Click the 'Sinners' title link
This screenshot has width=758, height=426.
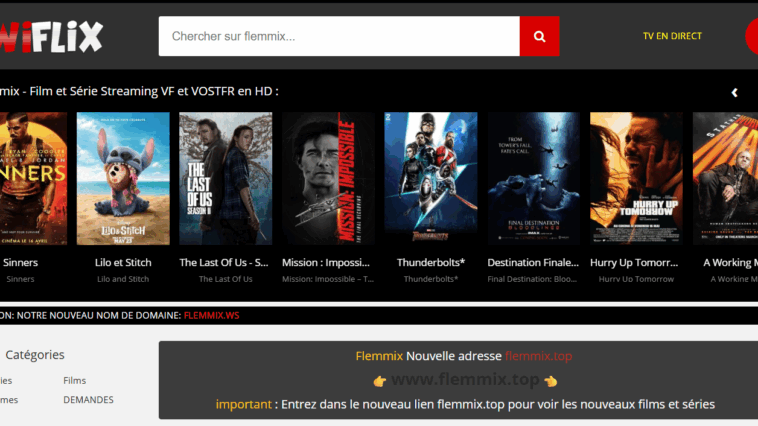pyautogui.click(x=20, y=263)
